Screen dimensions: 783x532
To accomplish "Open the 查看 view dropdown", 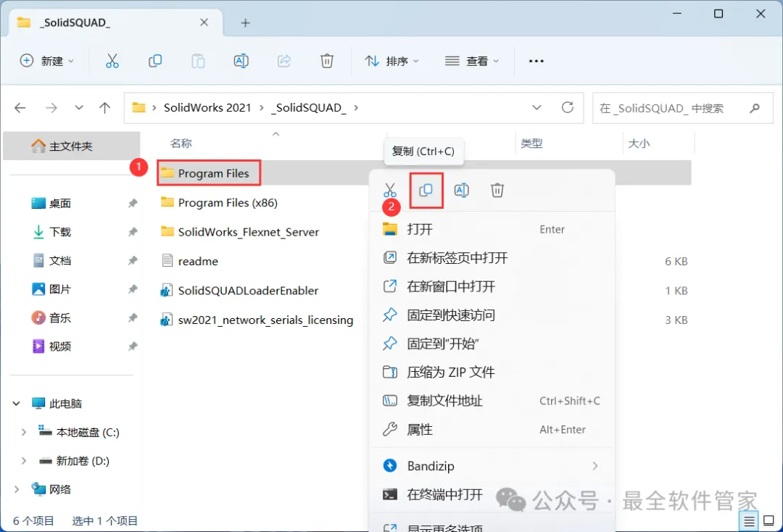I will pos(472,61).
